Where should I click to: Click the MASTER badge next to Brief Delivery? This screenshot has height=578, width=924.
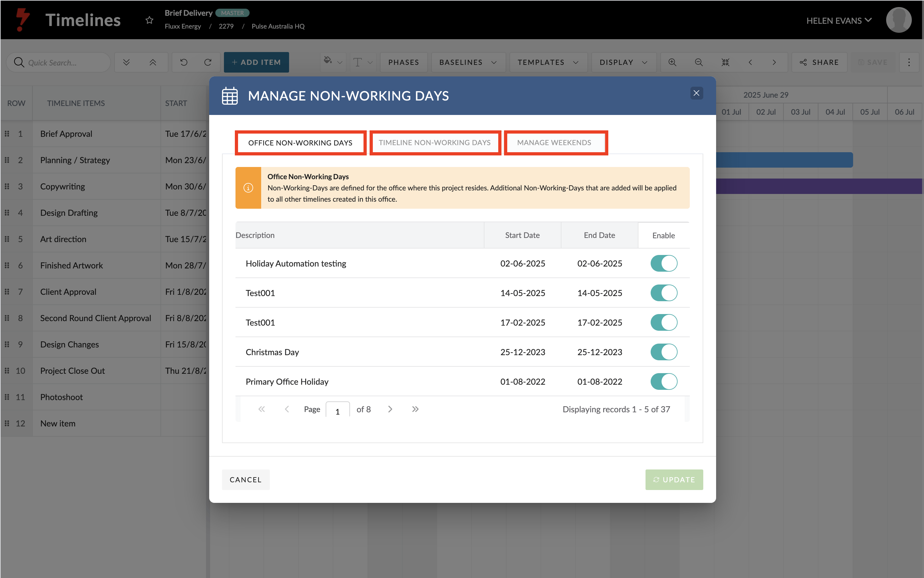click(232, 13)
